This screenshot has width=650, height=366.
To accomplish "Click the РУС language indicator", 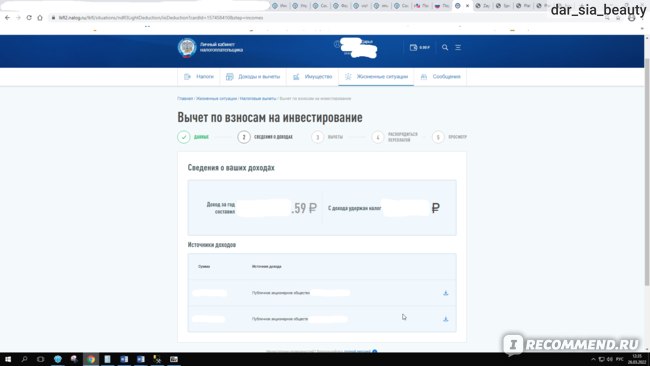I will pos(620,359).
